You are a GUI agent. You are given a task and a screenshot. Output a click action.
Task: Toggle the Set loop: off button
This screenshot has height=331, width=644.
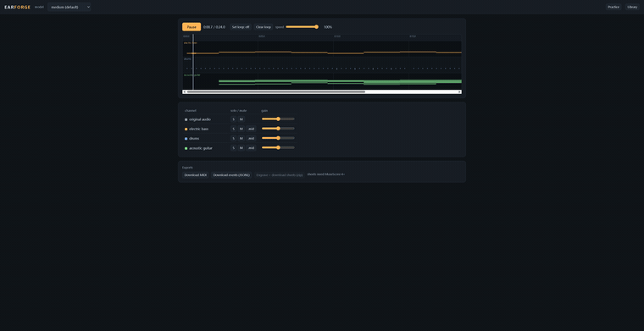pyautogui.click(x=241, y=27)
